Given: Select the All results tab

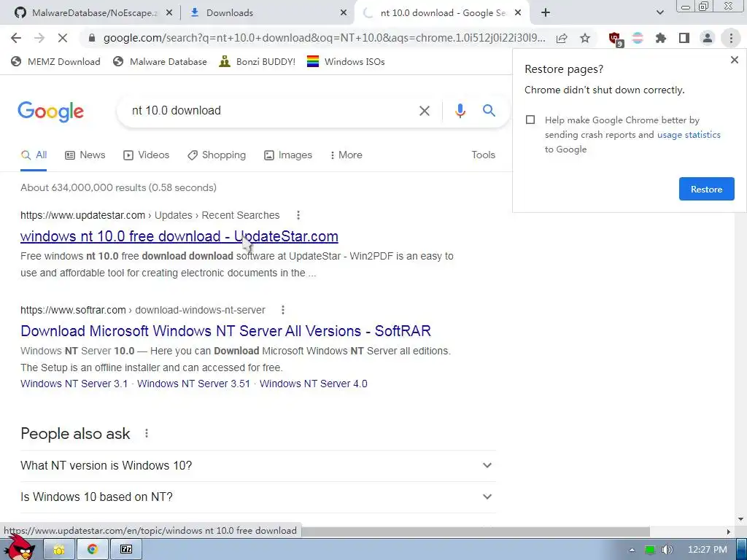Looking at the screenshot, I should (x=34, y=155).
